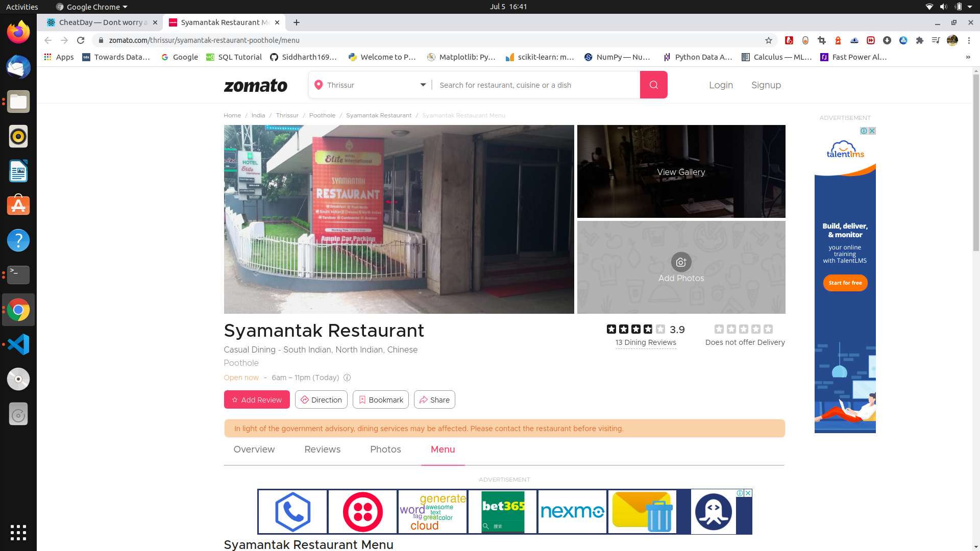Click the red search magnifier button
This screenshot has width=980, height=551.
[653, 85]
